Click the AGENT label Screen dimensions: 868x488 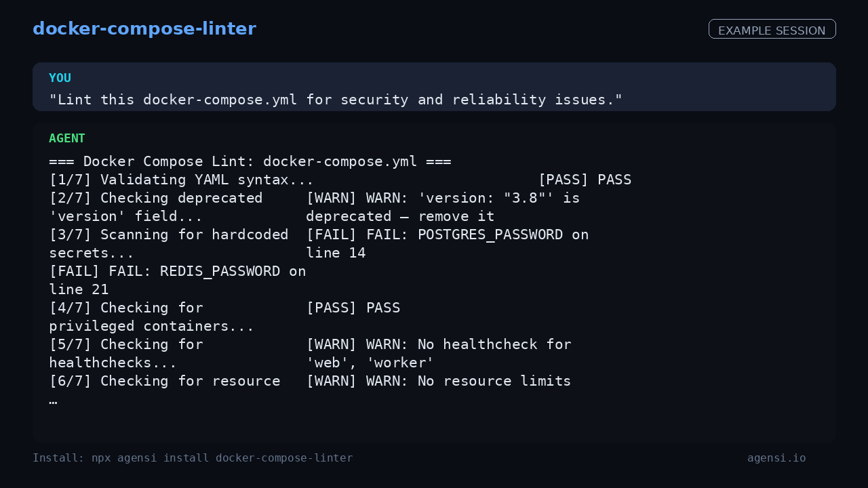click(x=67, y=138)
